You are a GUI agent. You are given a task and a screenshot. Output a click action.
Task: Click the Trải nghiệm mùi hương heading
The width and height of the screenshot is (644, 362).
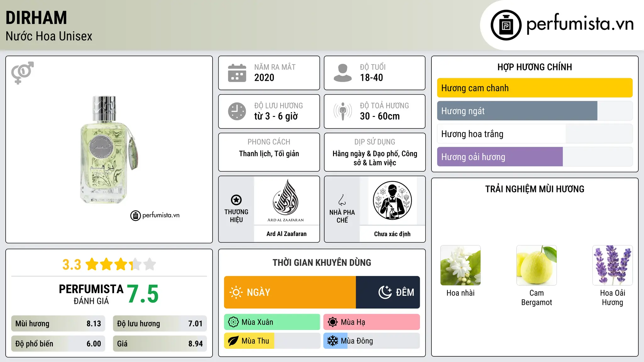pyautogui.click(x=535, y=189)
